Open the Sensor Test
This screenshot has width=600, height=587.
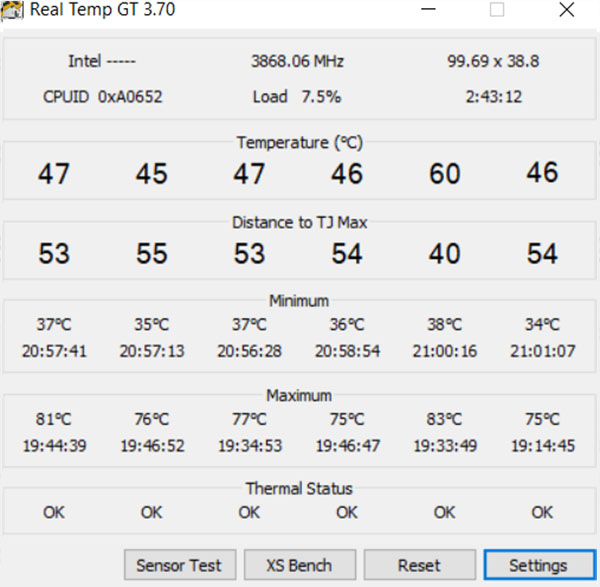click(180, 565)
